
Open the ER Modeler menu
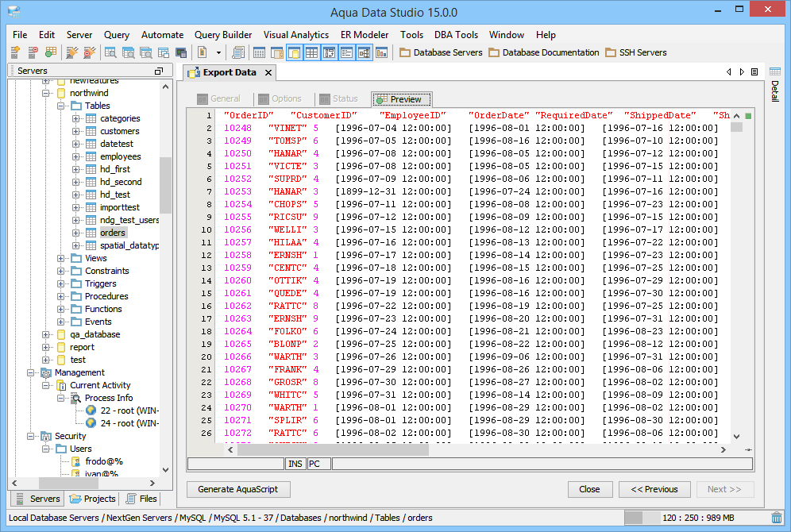(x=365, y=35)
